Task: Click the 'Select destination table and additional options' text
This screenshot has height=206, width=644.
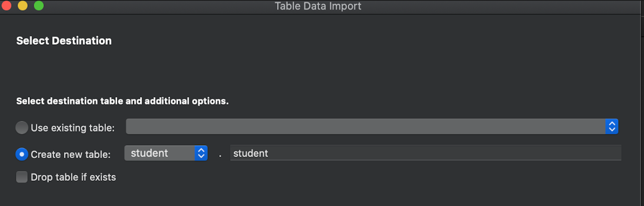Action: point(122,101)
